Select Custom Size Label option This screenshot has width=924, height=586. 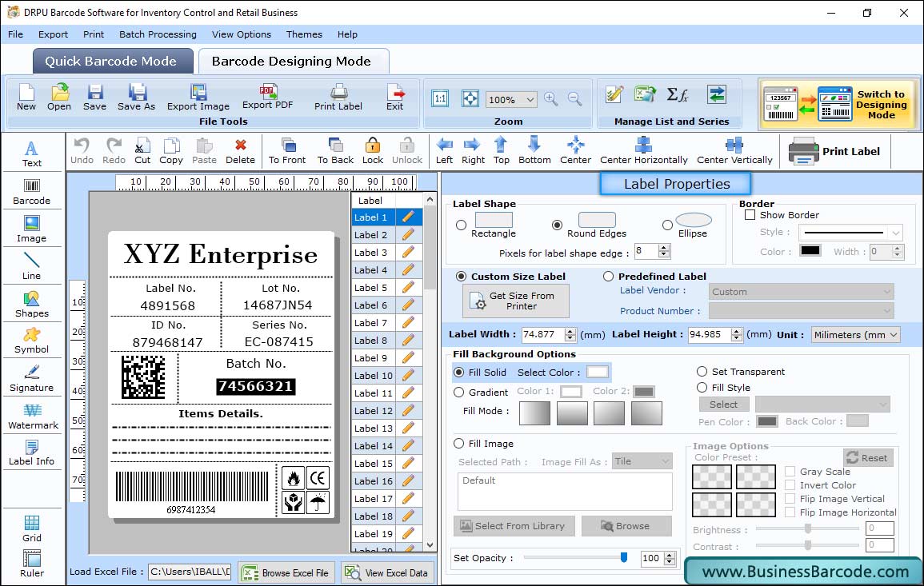461,277
